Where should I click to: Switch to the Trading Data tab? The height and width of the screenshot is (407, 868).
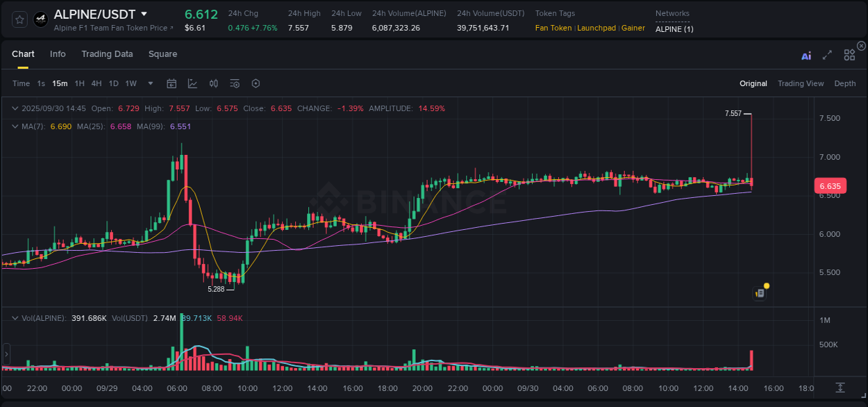pos(107,53)
